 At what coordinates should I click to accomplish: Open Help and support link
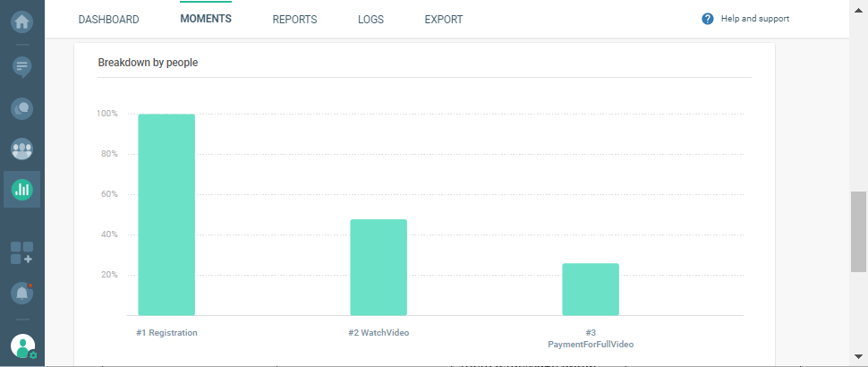(754, 19)
